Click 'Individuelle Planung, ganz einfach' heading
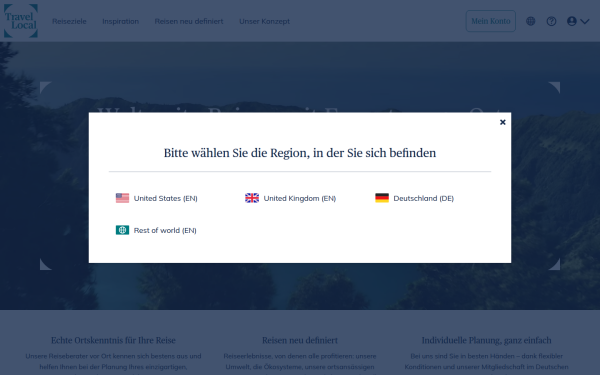 click(486, 340)
